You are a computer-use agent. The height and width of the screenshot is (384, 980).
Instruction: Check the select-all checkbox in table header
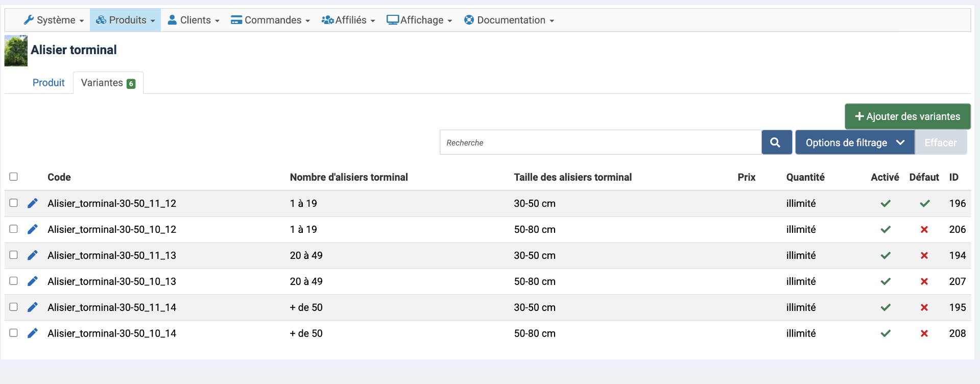14,177
